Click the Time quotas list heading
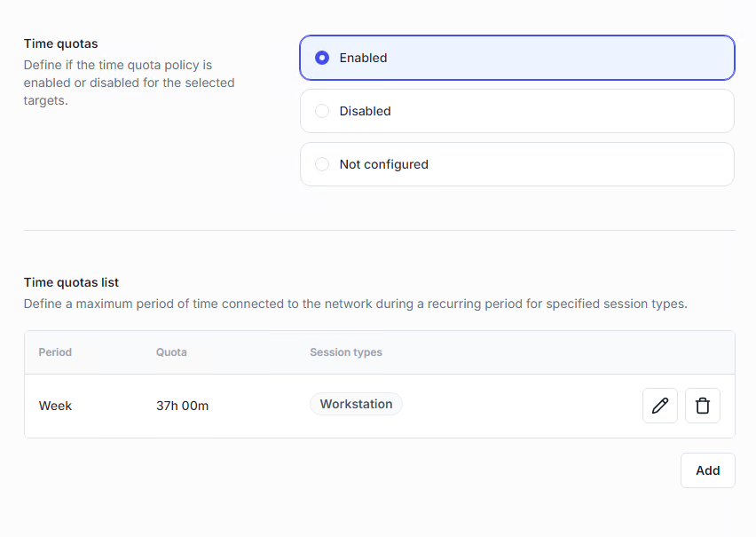 71,282
